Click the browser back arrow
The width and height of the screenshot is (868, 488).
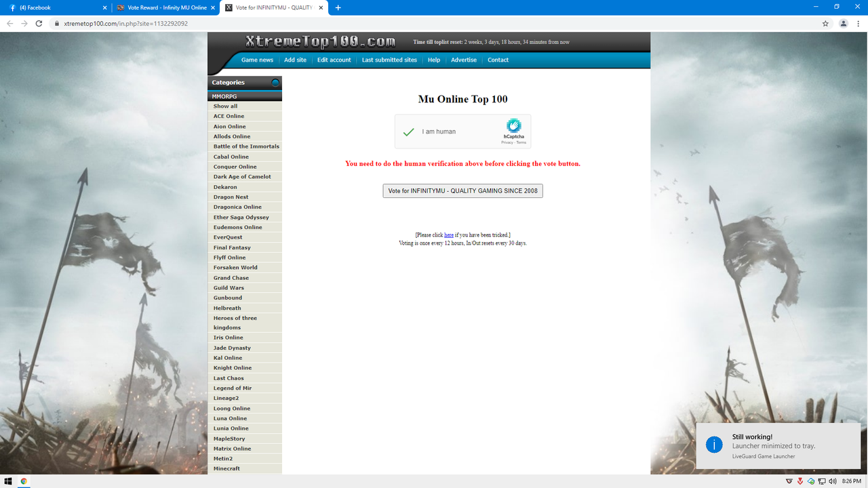(x=9, y=23)
